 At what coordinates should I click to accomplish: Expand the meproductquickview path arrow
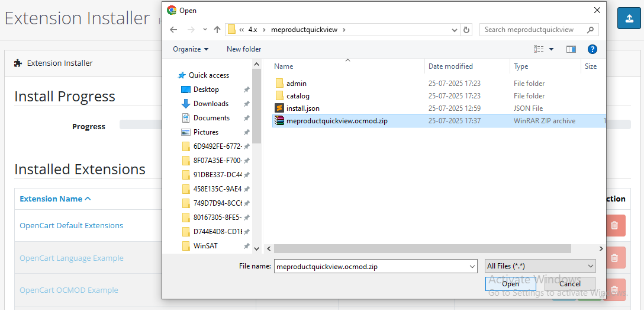pyautogui.click(x=344, y=30)
